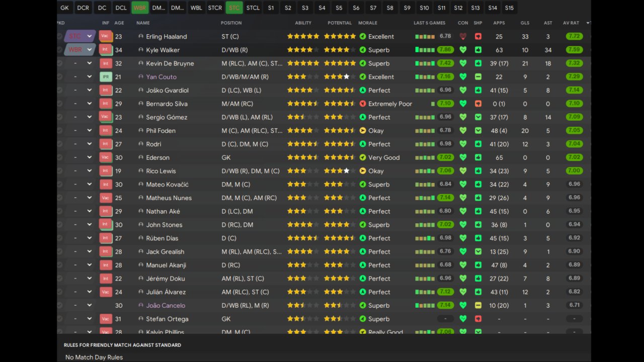
Task: Click the player info icon beside Joško Gvardiol
Action: click(141, 90)
